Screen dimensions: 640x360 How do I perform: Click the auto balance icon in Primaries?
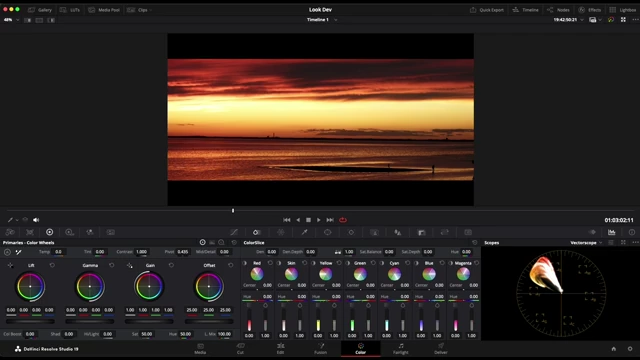click(7, 252)
